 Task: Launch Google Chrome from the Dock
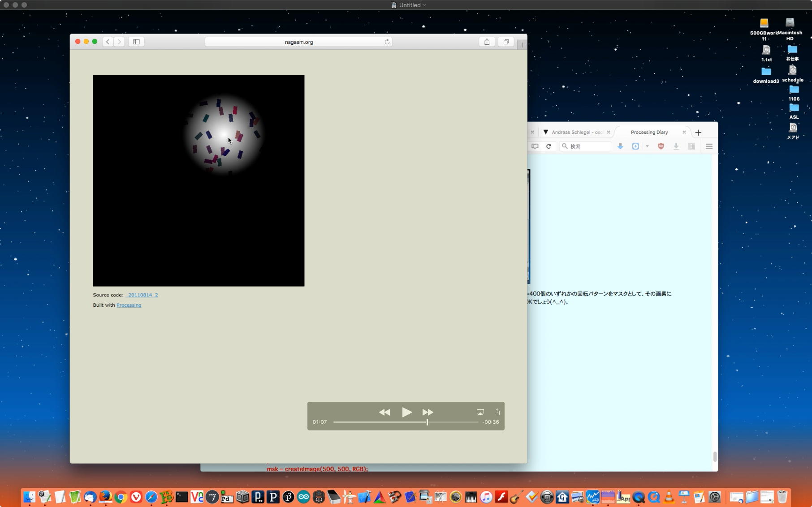click(x=121, y=497)
